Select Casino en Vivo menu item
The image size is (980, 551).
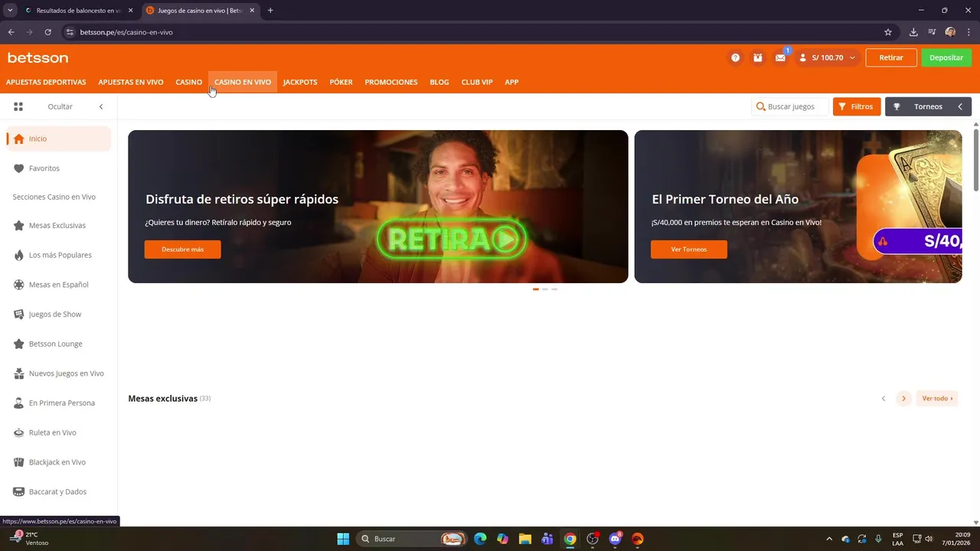click(243, 82)
